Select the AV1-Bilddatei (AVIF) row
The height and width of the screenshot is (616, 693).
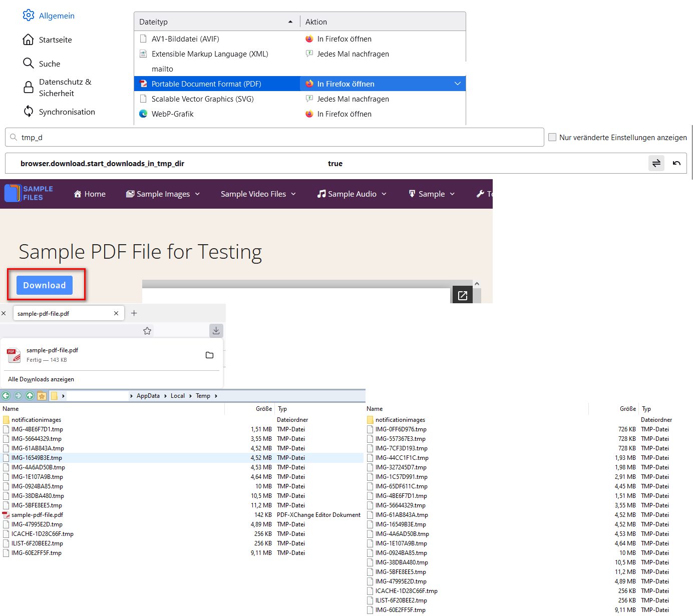(300, 39)
